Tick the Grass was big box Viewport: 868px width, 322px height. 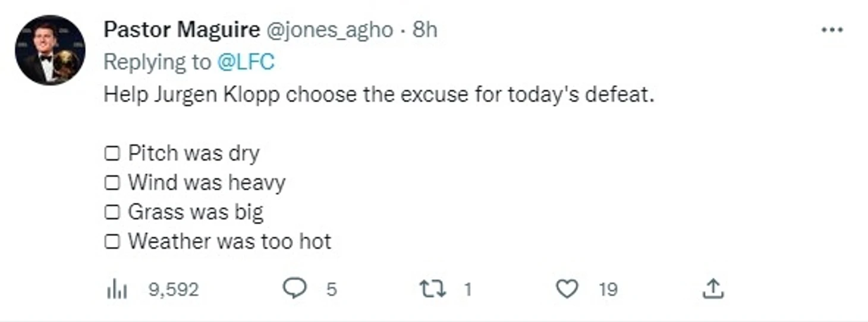click(x=112, y=212)
